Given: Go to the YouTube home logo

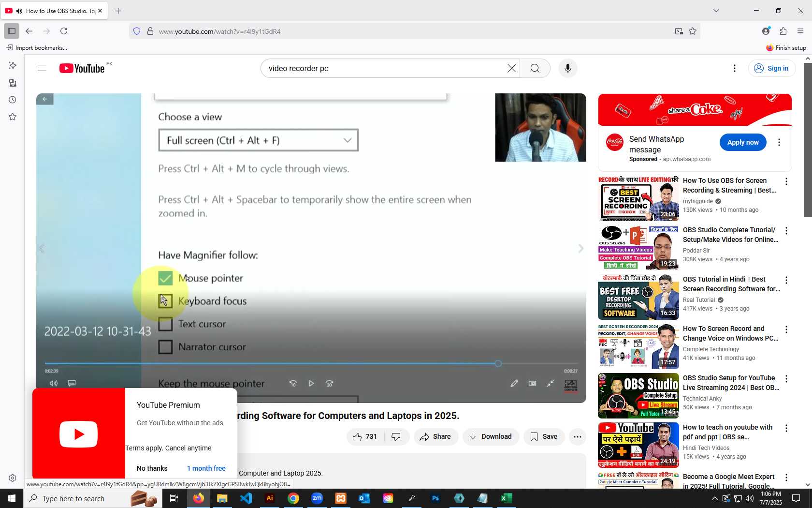Looking at the screenshot, I should [x=82, y=68].
